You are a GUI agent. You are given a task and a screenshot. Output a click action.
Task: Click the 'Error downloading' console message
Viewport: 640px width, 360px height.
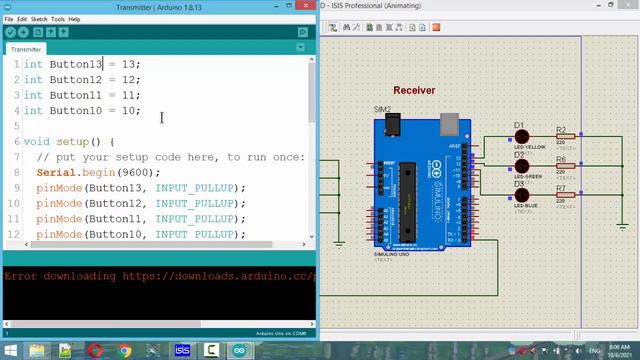(160, 276)
